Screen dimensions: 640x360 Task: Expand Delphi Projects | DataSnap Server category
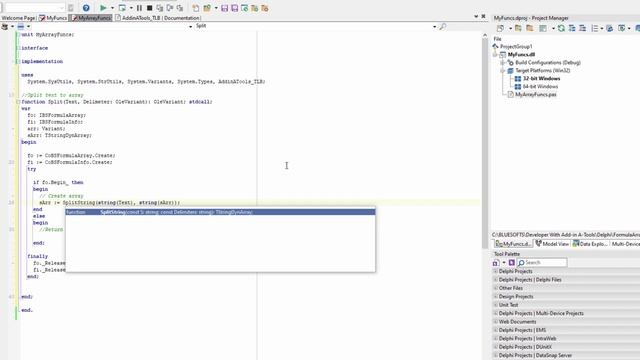[496, 355]
